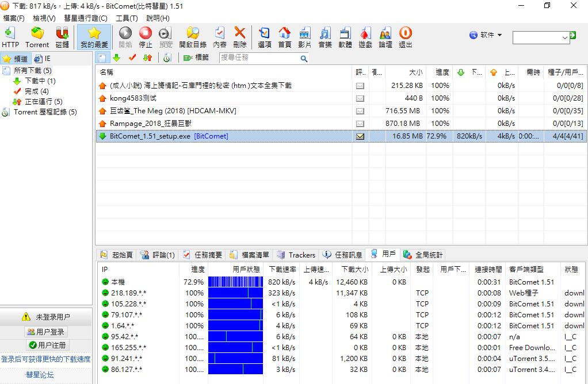This screenshot has height=384, width=588.
Task: Click the [BitComet] tag link
Action: pos(211,136)
